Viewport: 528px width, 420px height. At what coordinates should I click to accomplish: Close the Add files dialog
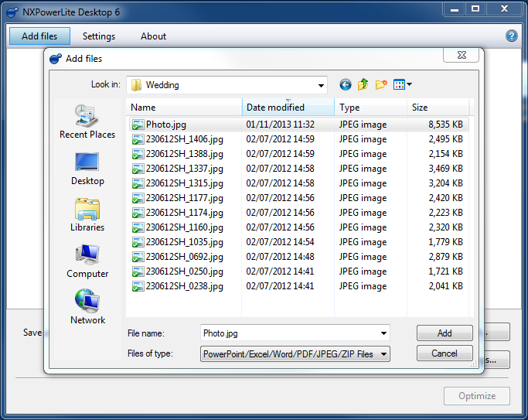tap(462, 55)
